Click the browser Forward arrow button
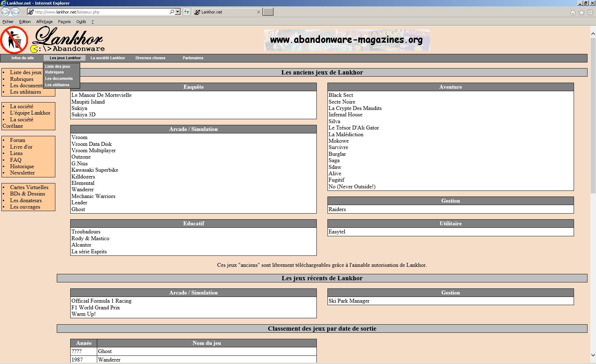This screenshot has height=364, width=596. 15,12
